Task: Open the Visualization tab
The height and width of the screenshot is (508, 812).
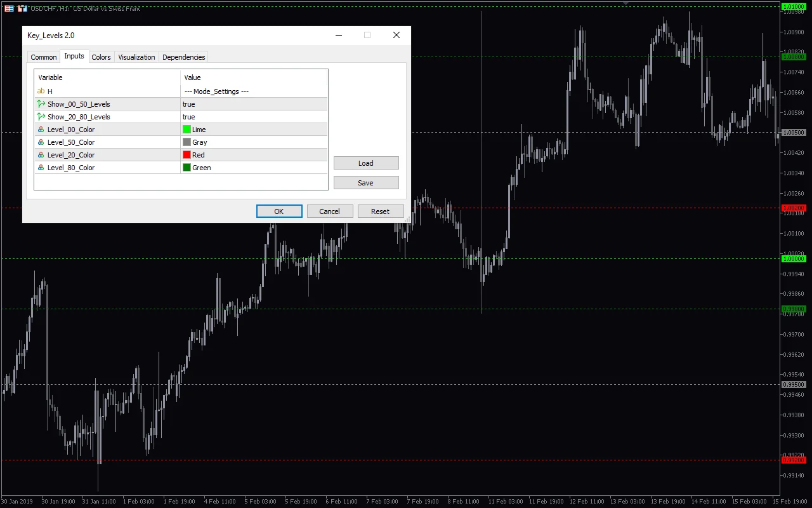Action: (x=136, y=57)
